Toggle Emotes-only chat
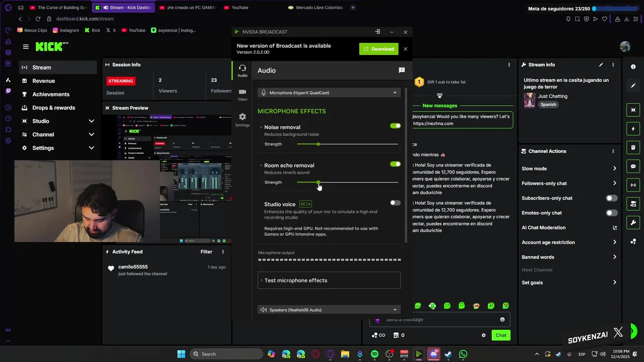 click(x=612, y=213)
